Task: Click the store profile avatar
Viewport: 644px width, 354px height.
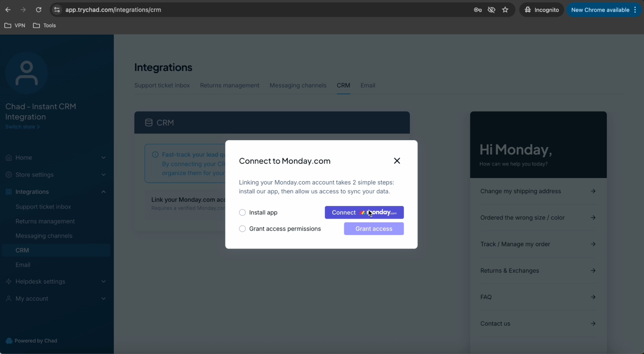Action: 26,73
